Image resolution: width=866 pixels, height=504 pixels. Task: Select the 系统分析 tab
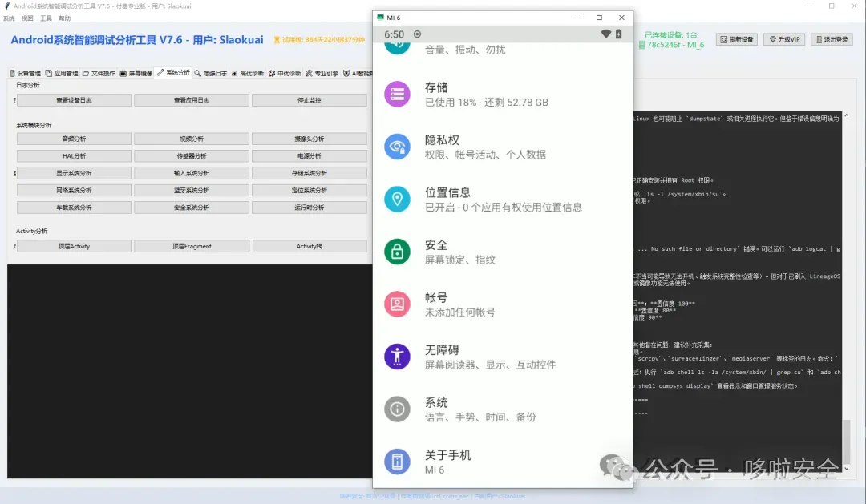click(x=173, y=72)
